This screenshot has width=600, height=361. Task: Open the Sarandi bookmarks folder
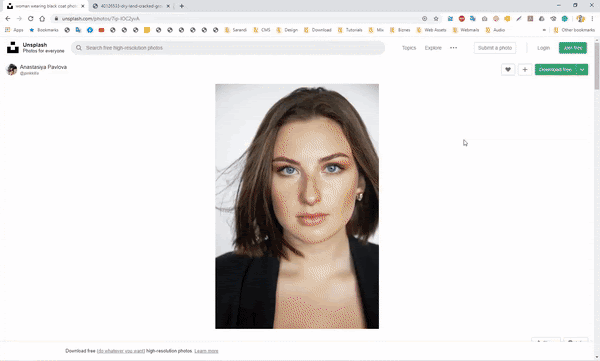coord(236,30)
